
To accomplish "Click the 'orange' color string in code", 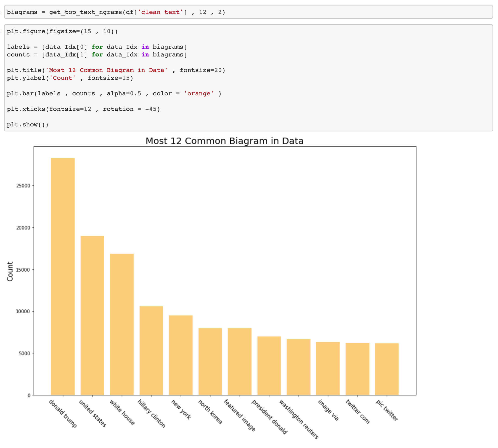I will [x=199, y=93].
